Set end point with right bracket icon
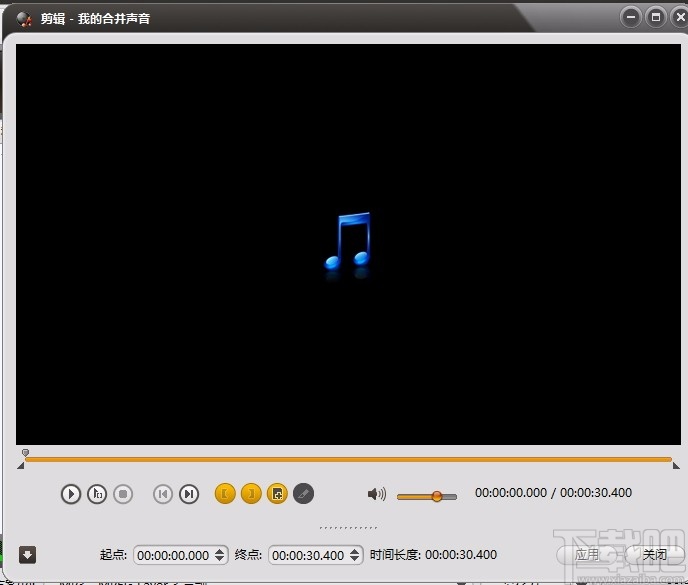This screenshot has height=585, width=688. click(251, 494)
